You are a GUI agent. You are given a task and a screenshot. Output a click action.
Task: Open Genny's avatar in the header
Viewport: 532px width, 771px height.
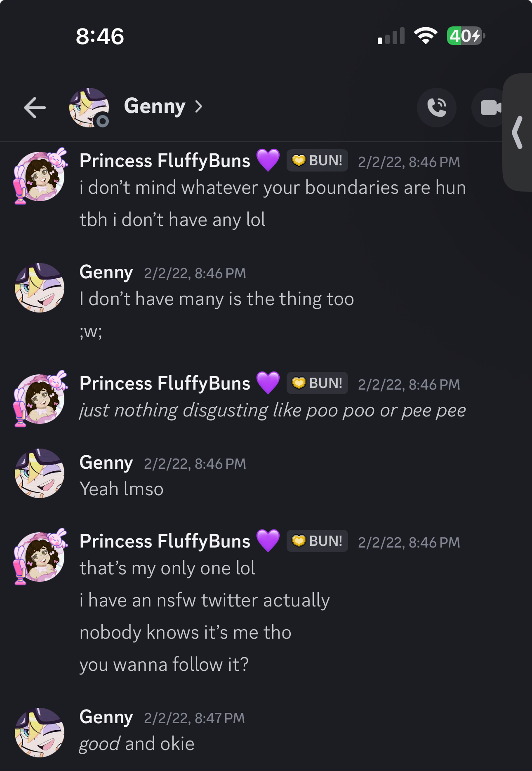[x=89, y=108]
